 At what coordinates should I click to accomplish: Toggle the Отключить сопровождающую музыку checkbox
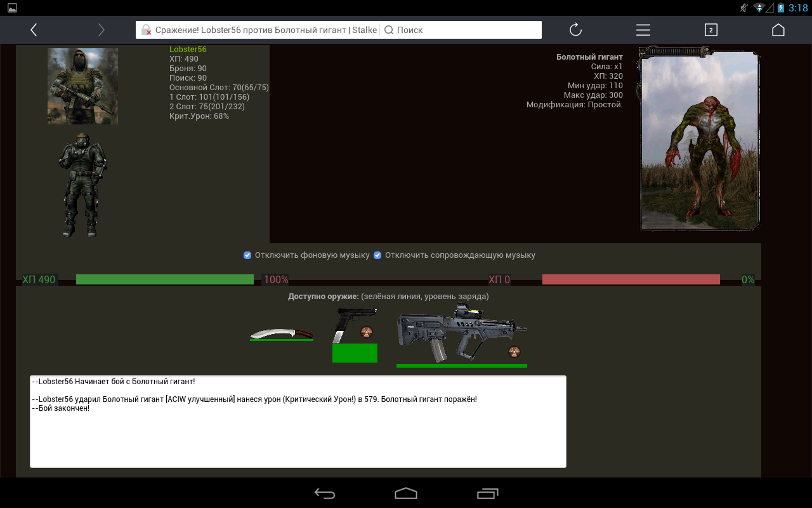click(x=377, y=255)
